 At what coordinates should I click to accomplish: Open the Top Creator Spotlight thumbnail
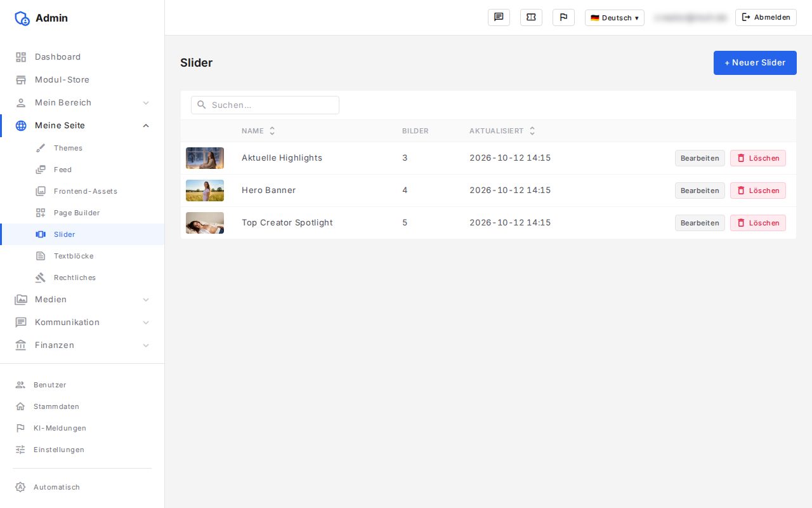click(205, 223)
